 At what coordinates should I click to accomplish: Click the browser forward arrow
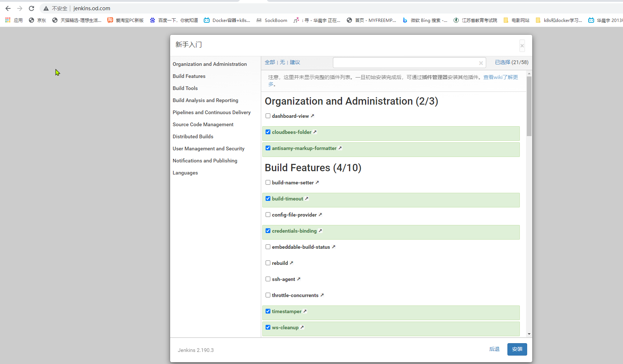coord(20,8)
